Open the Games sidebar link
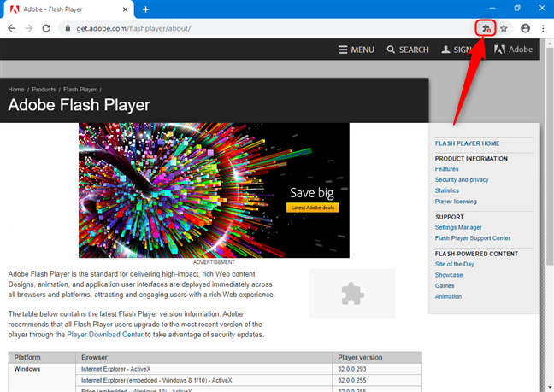The height and width of the screenshot is (392, 554). [x=445, y=286]
